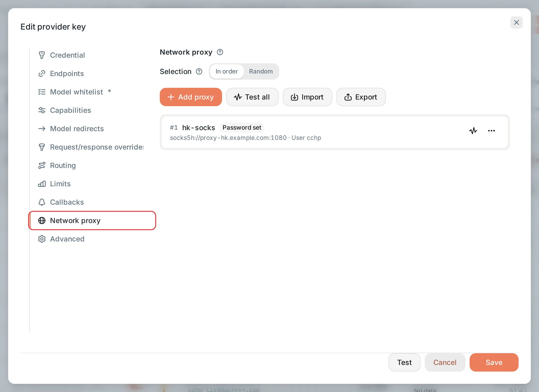Click the bell icon beside Callbacks
The height and width of the screenshot is (392, 539).
click(42, 202)
